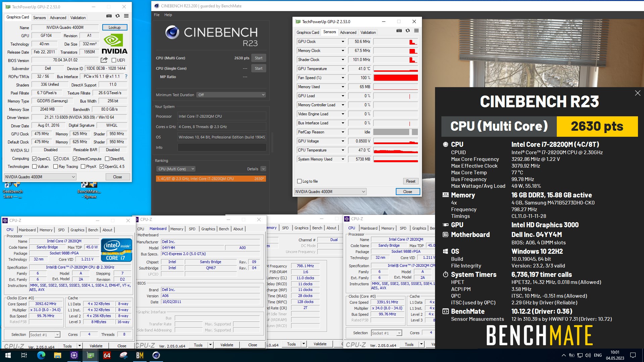Click the refresh icon in GPU-Z Sensors window
644x362 pixels.
tap(408, 31)
